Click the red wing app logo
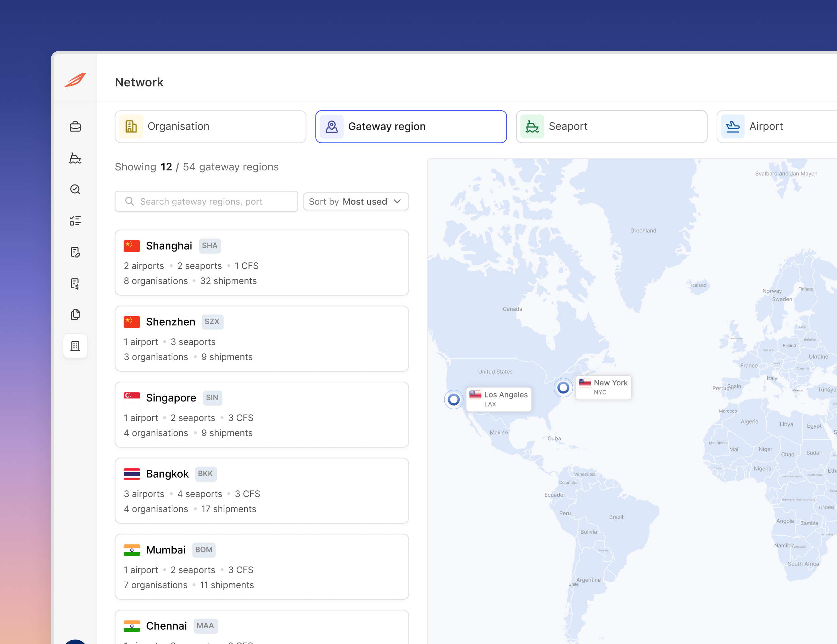The image size is (837, 644). (75, 80)
